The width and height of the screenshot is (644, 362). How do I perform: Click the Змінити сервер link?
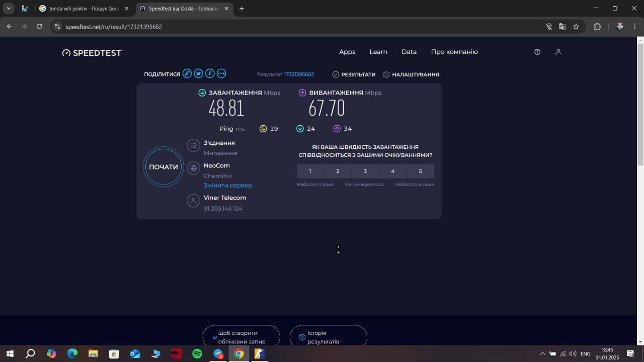click(227, 185)
